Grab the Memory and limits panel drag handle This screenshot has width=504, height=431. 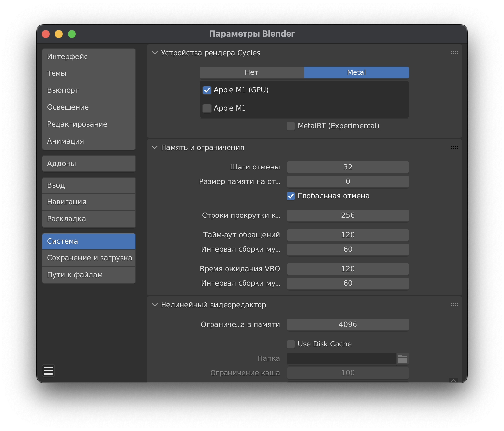point(454,147)
